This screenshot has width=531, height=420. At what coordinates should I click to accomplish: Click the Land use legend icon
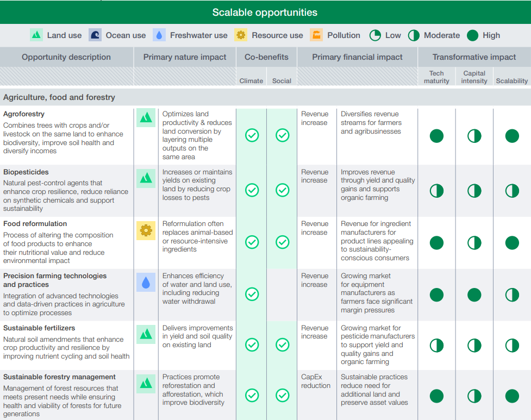(36, 35)
